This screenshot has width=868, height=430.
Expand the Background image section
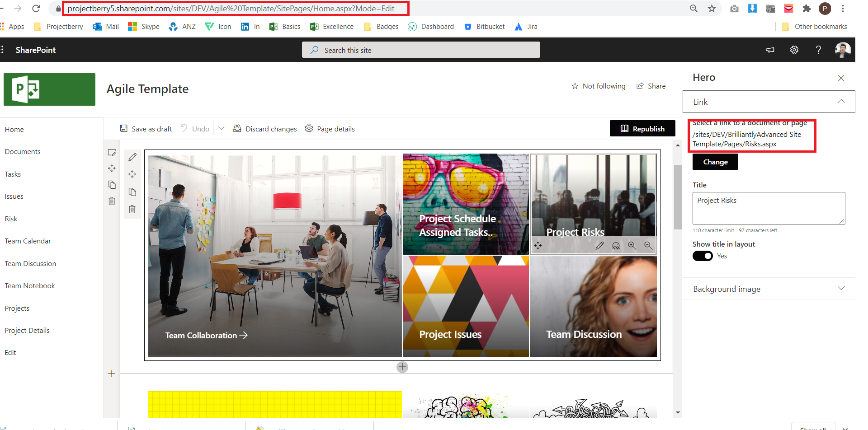(x=841, y=288)
